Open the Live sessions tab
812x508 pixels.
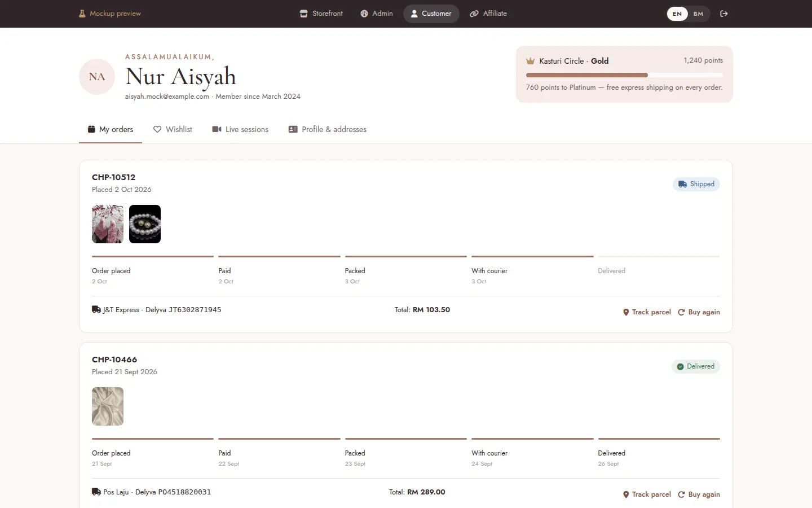240,129
